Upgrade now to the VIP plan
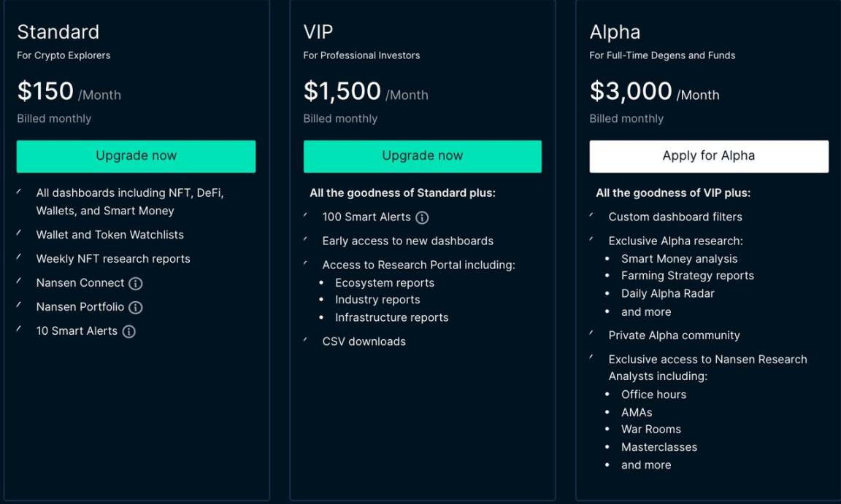The height and width of the screenshot is (504, 841). (x=422, y=156)
